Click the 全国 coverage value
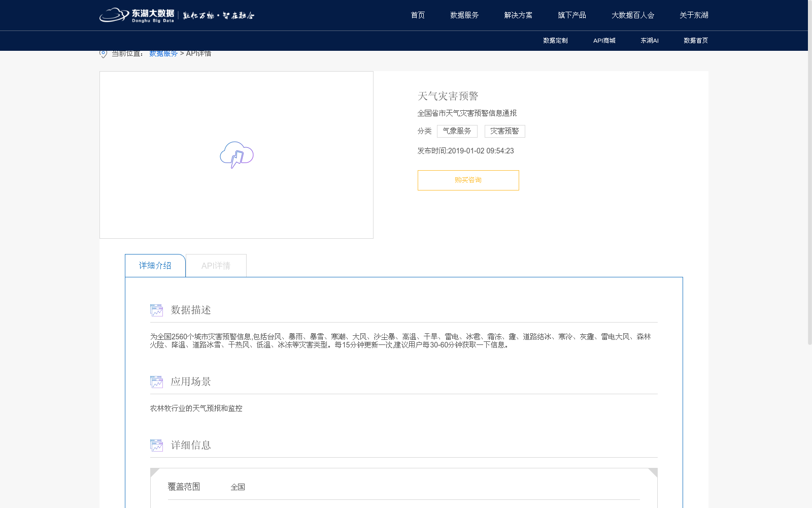The image size is (812, 508). pos(238,487)
